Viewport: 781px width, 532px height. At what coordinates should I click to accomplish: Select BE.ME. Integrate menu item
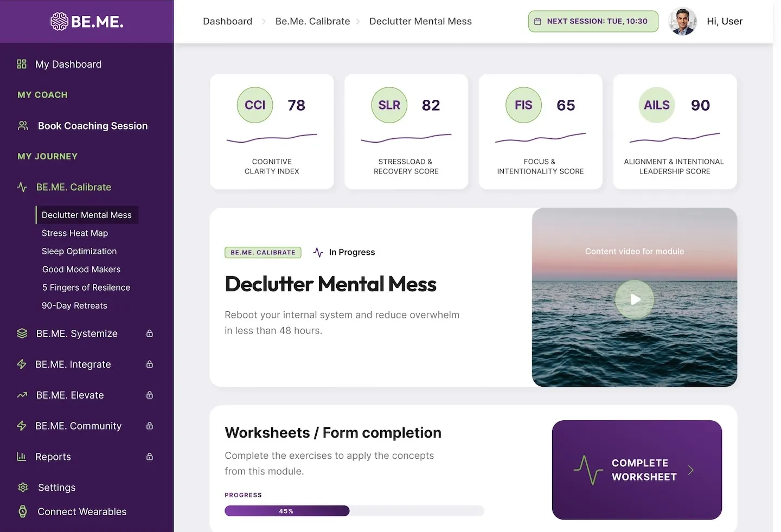(73, 364)
